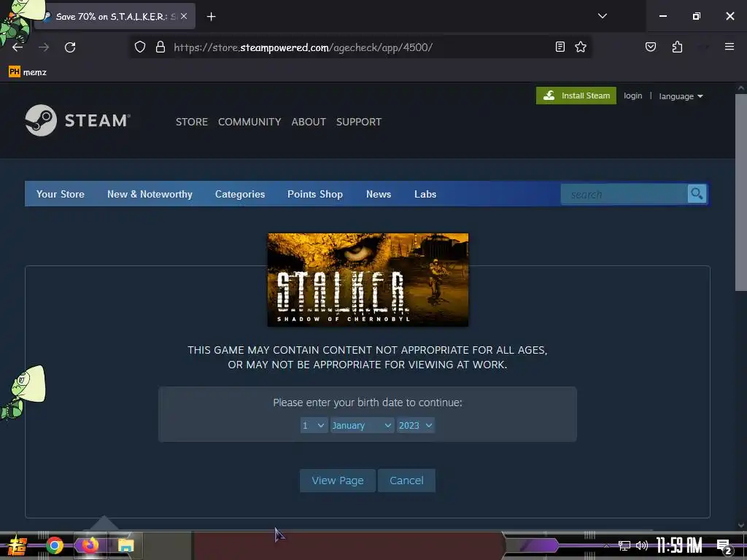Image resolution: width=747 pixels, height=560 pixels.
Task: Save page to Pocket icon
Action: pyautogui.click(x=651, y=47)
